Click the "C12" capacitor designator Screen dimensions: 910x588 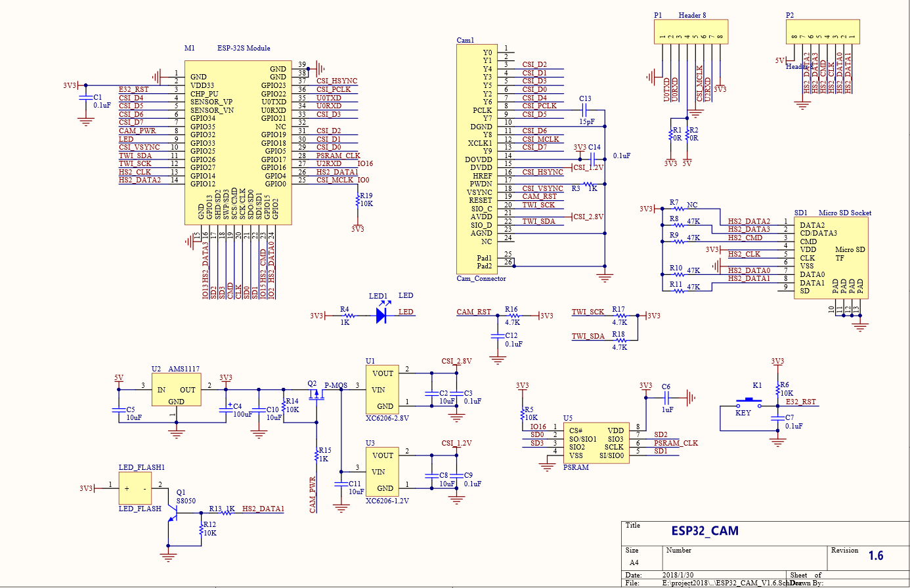(511, 335)
